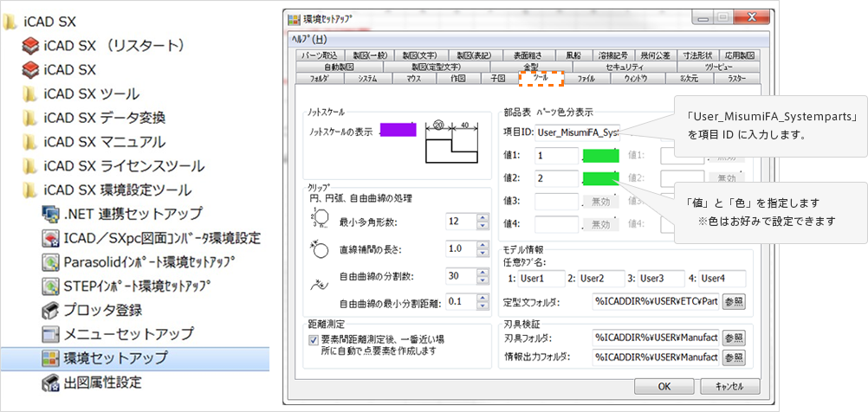Click the 定型文フォルダ path field
Image resolution: width=868 pixels, height=412 pixels.
(656, 302)
